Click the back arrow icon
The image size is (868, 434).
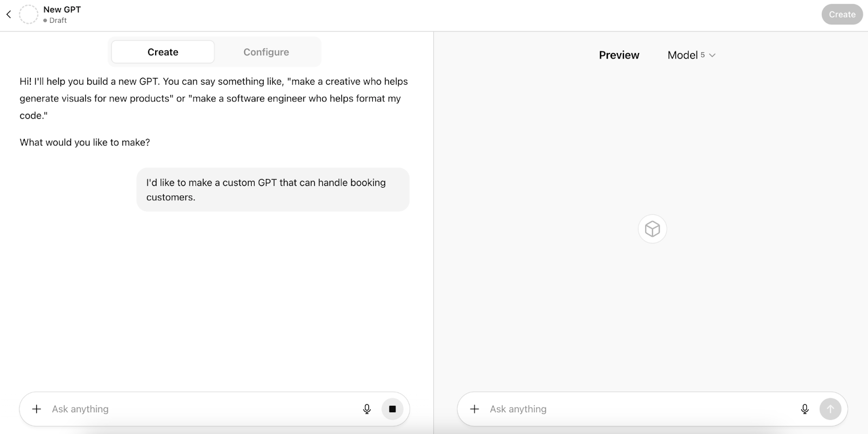click(9, 15)
